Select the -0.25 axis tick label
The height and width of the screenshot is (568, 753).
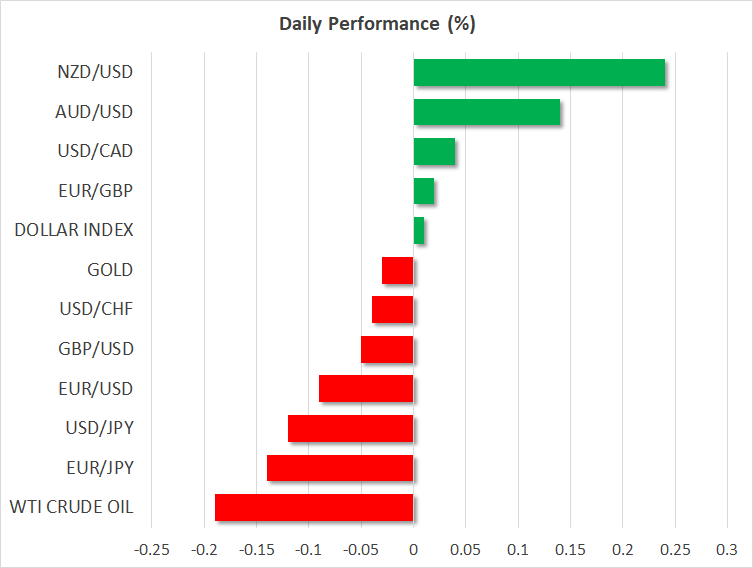152,549
